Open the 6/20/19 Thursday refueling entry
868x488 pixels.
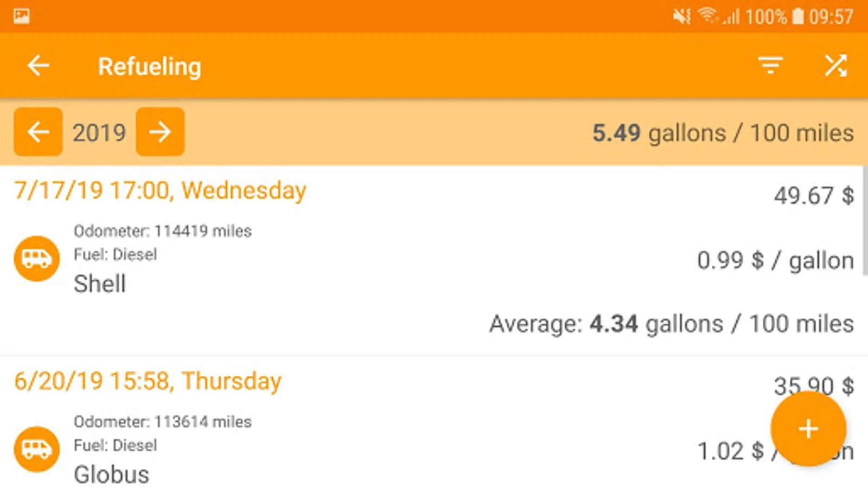(x=148, y=381)
